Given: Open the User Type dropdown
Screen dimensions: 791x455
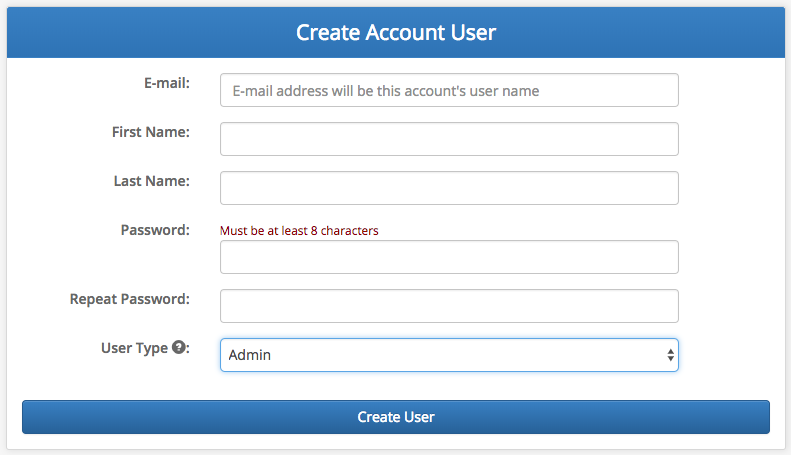Looking at the screenshot, I should 449,355.
